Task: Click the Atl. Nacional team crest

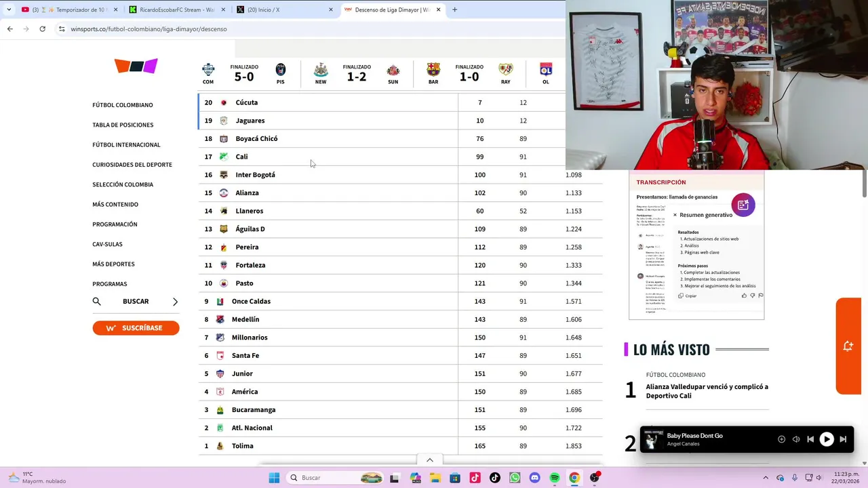Action: [x=220, y=428]
